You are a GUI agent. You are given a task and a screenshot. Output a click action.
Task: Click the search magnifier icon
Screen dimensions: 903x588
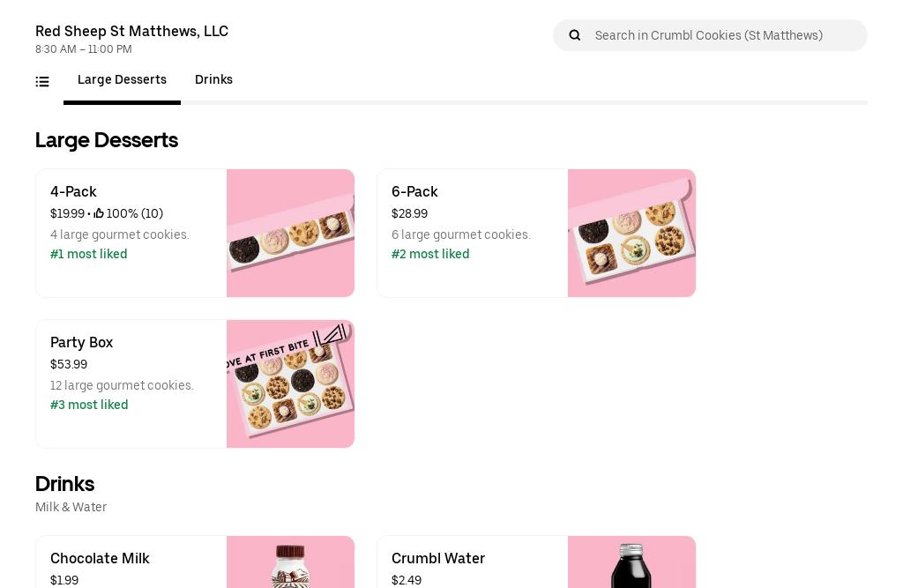[x=575, y=35]
